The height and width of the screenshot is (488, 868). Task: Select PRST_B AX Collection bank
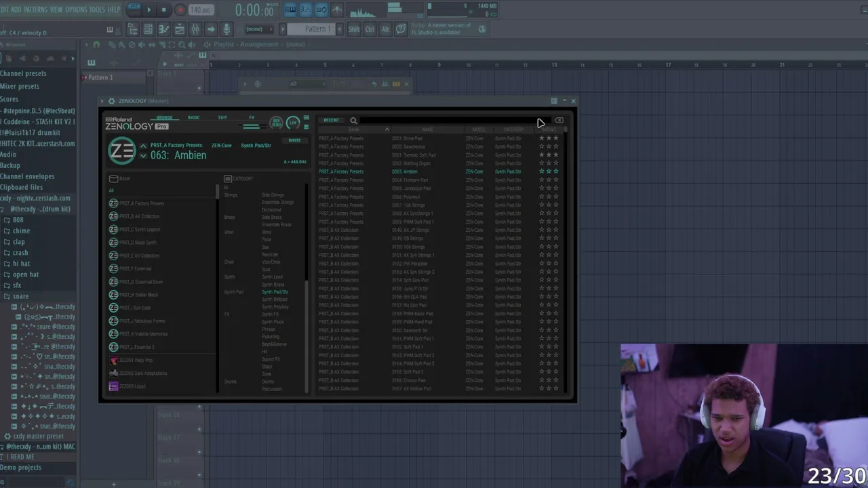tap(139, 216)
